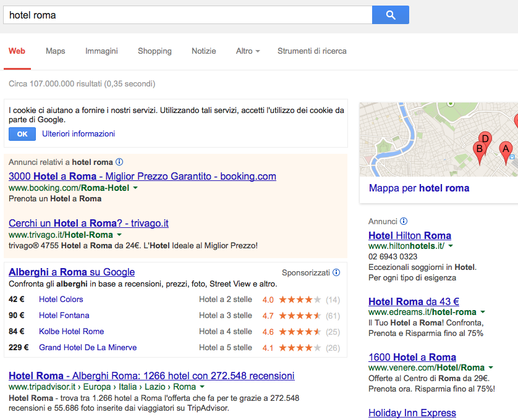This screenshot has height=420, width=518.
Task: Open the Altro dropdown menu
Action: [x=247, y=51]
